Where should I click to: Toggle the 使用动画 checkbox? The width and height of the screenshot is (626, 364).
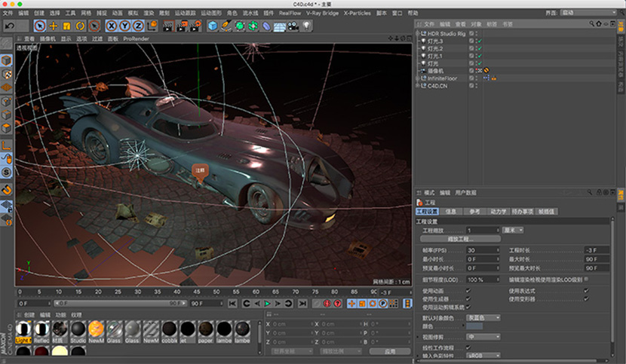click(468, 290)
